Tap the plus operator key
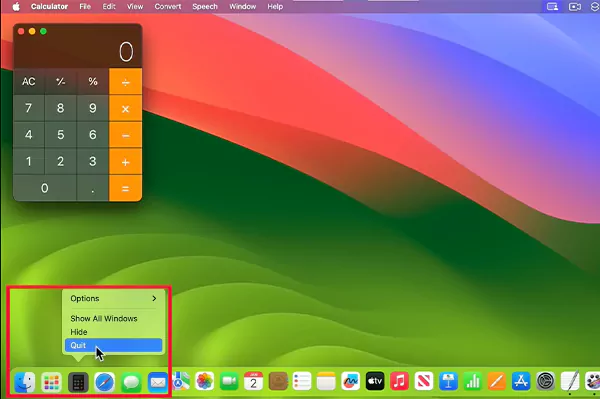 126,162
